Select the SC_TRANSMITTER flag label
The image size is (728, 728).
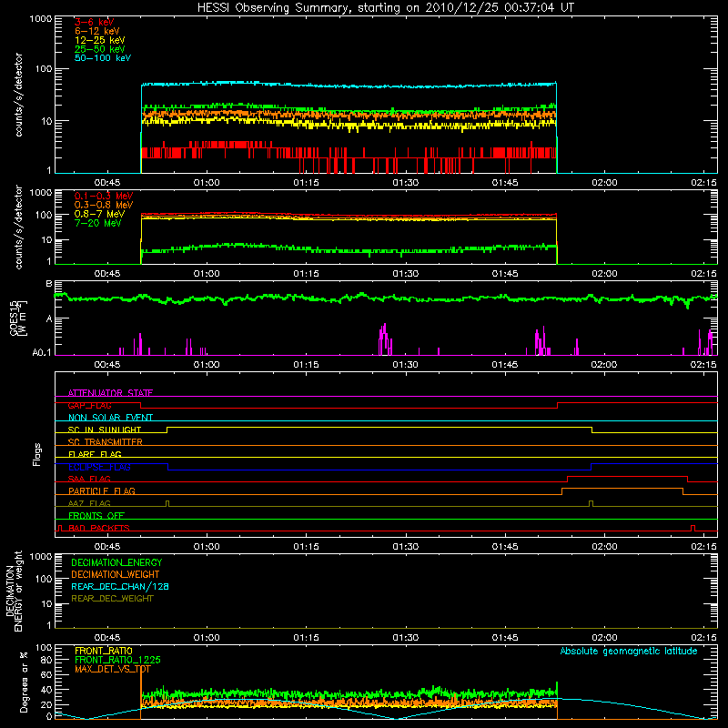106,441
